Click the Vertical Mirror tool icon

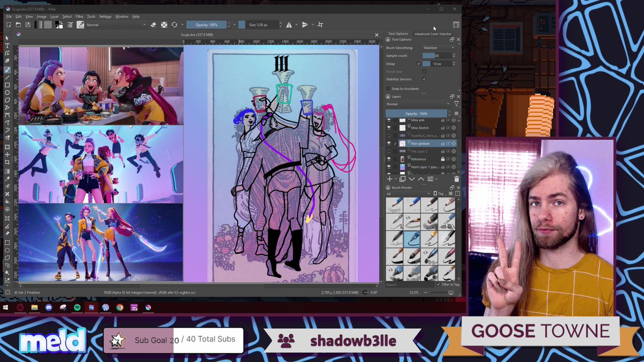305,25
